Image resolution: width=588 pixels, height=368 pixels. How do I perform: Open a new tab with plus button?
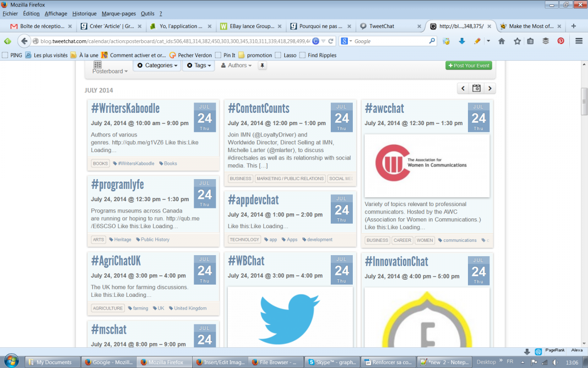click(573, 26)
